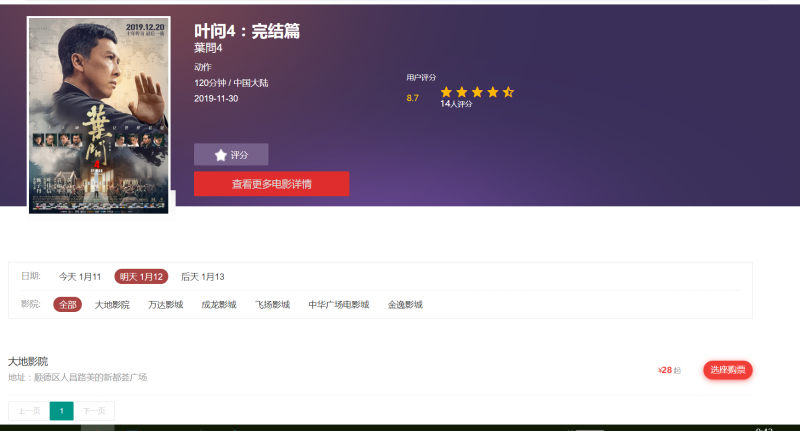
Task: Click the address 顺德区人昌路美的新都荟广场
Action: click(x=90, y=377)
